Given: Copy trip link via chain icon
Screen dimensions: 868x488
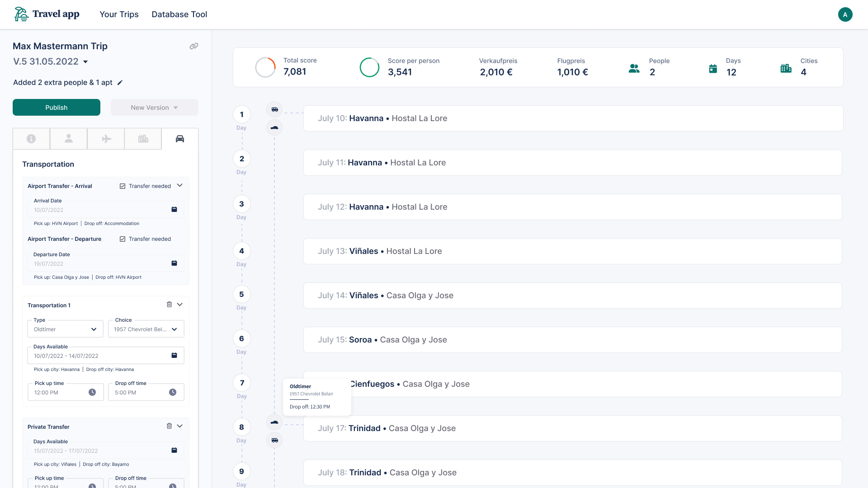Looking at the screenshot, I should (194, 46).
